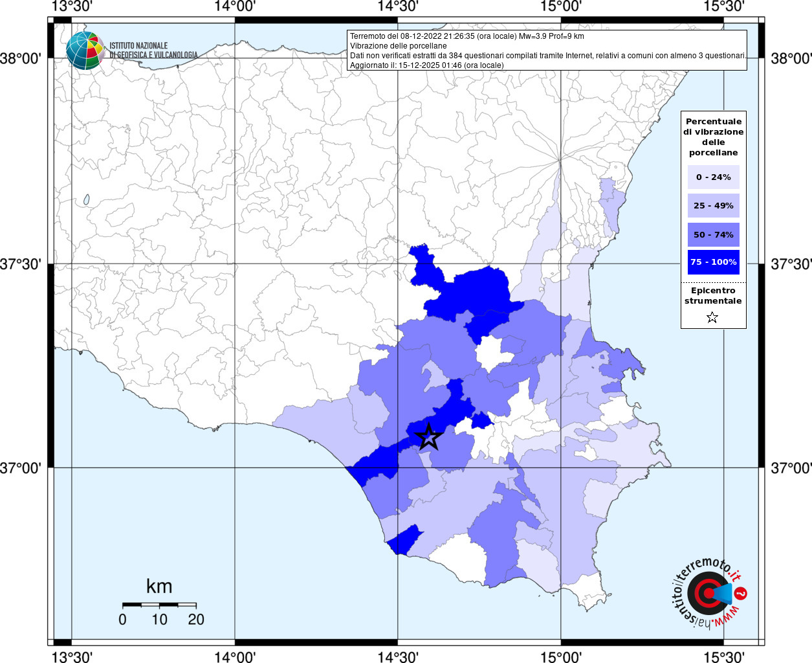The image size is (812, 663).
Task: Click the INGV globe logo
Action: pyautogui.click(x=85, y=51)
